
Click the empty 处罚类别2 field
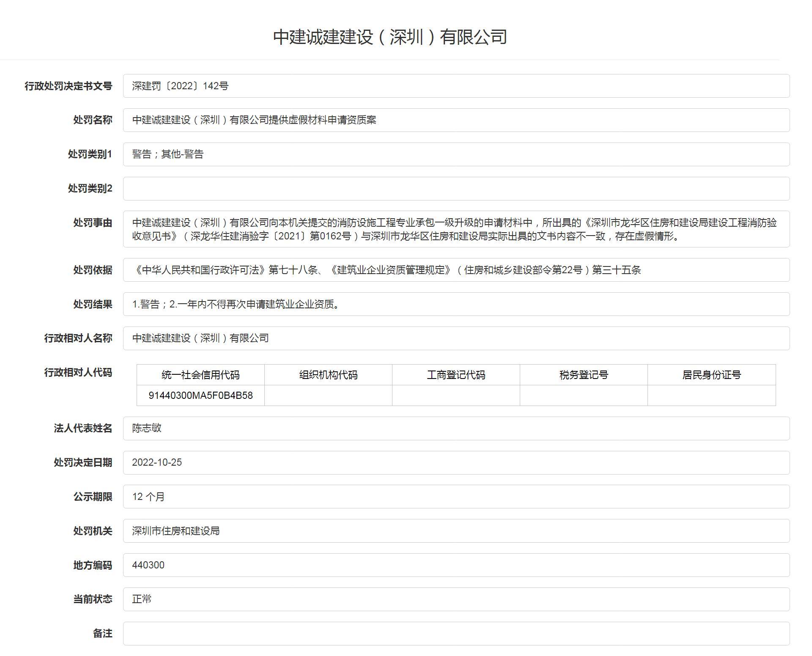[x=456, y=189]
